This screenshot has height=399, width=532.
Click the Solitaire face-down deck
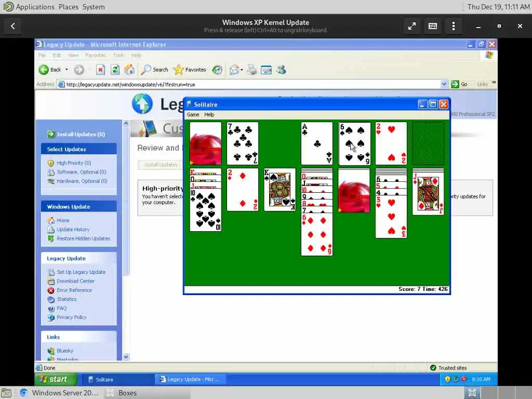click(206, 143)
